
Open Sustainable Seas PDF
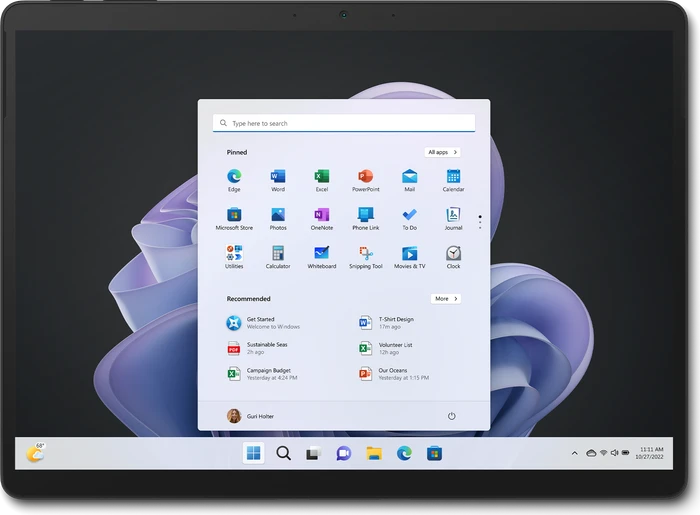click(258, 348)
